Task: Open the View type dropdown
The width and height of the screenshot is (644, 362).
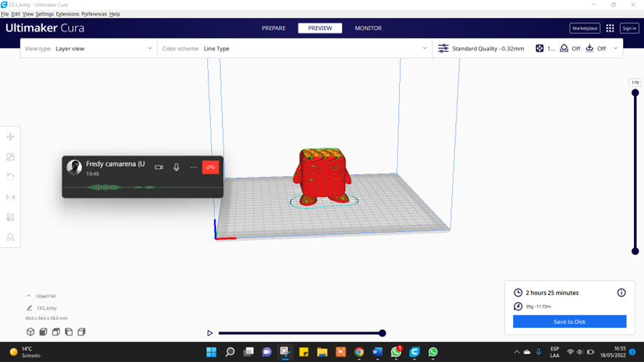Action: point(89,49)
